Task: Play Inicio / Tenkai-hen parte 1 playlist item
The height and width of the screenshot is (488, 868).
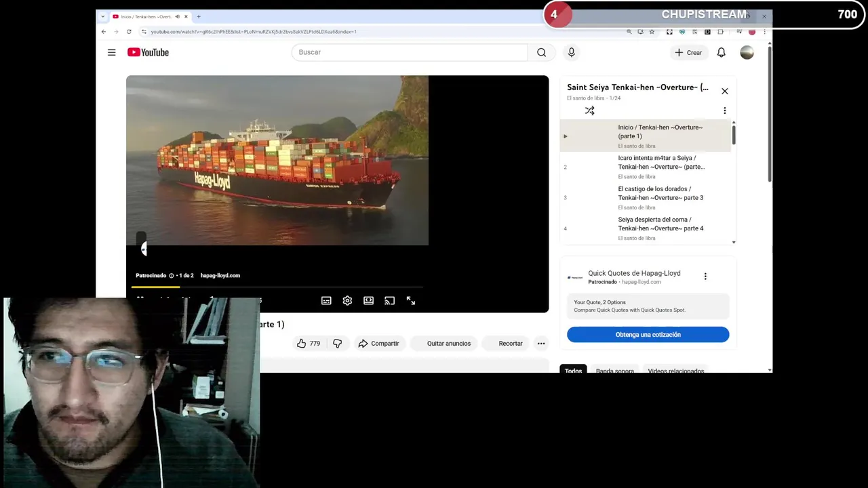Action: point(645,136)
